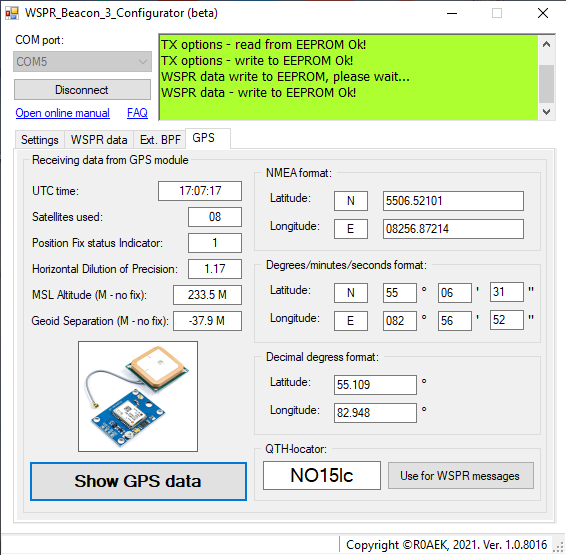
Task: Click up arrow of log scrollbar
Action: click(547, 44)
